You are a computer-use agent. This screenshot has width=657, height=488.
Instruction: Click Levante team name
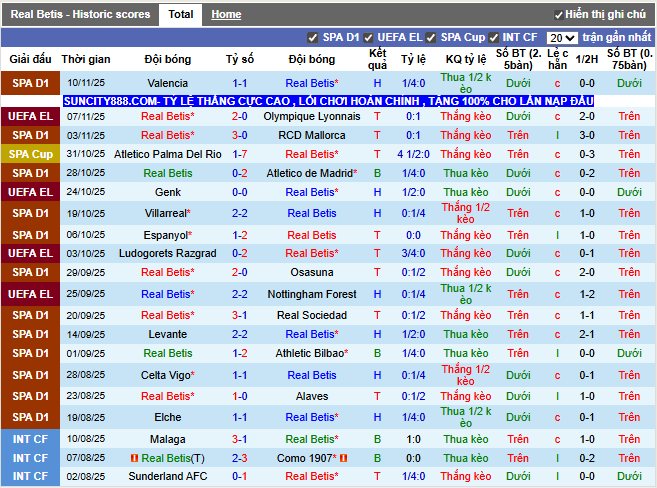tap(168, 334)
